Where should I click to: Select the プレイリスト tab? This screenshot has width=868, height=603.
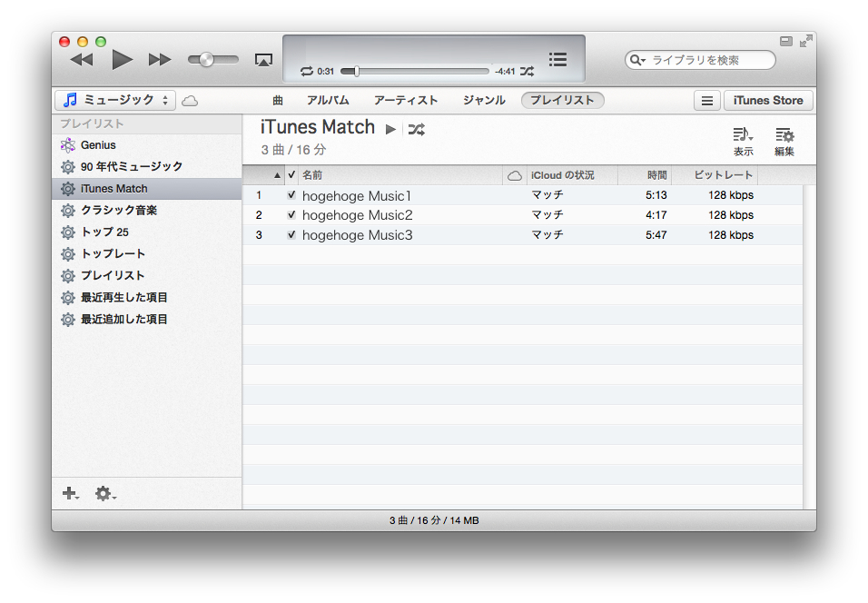562,100
